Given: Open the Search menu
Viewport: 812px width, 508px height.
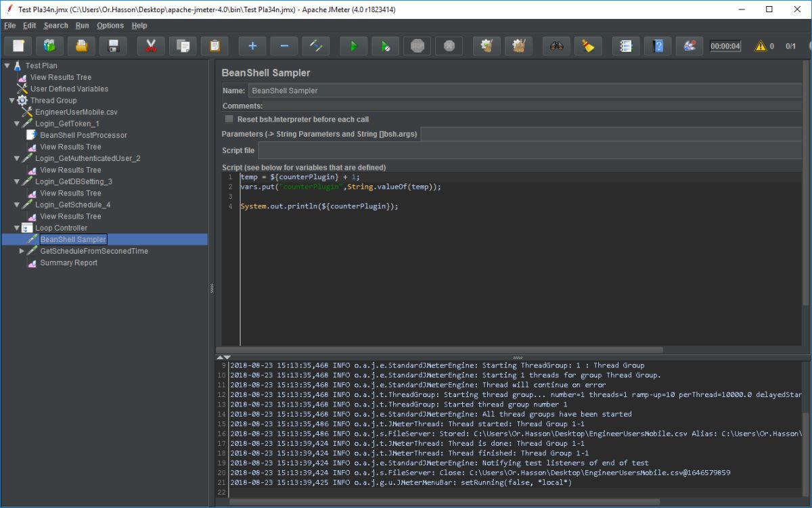Looking at the screenshot, I should (x=55, y=26).
